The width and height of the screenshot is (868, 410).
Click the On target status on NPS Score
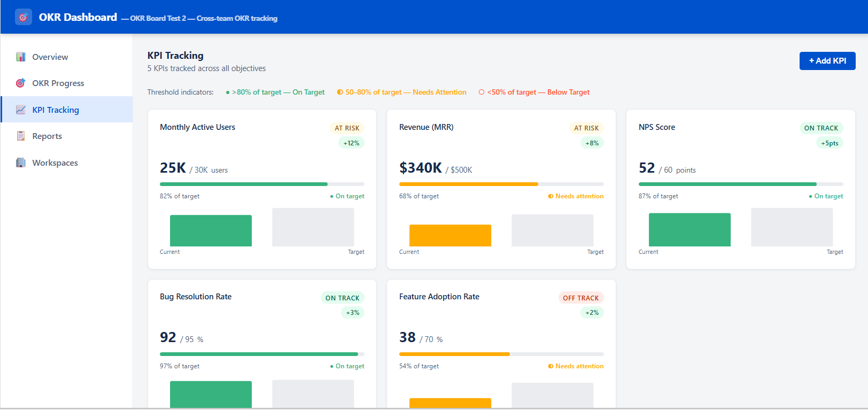tap(826, 196)
